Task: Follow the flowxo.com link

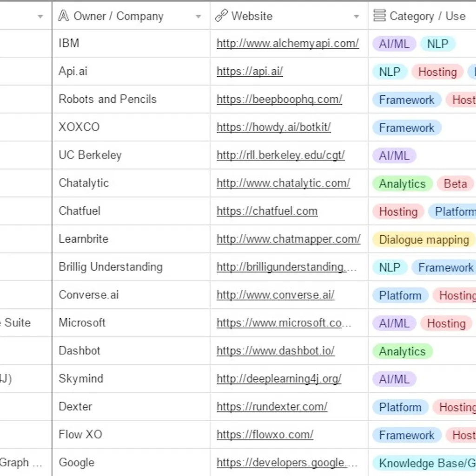Action: click(265, 434)
